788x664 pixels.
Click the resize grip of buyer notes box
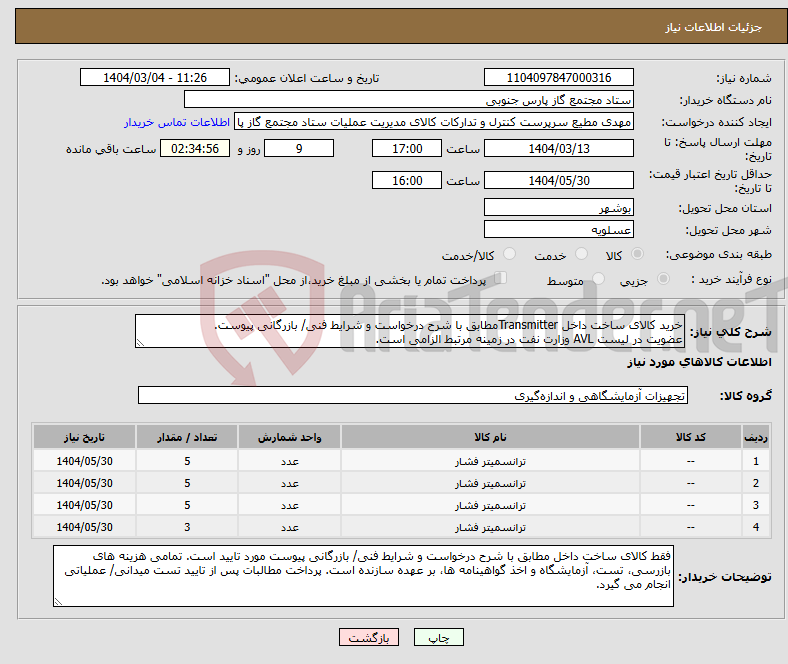(58, 602)
